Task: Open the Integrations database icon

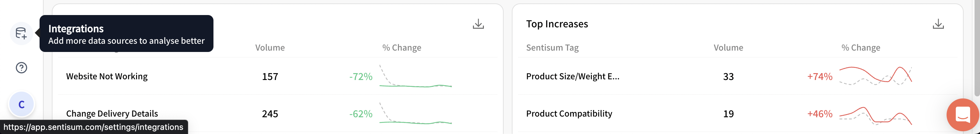Action: 21,33
